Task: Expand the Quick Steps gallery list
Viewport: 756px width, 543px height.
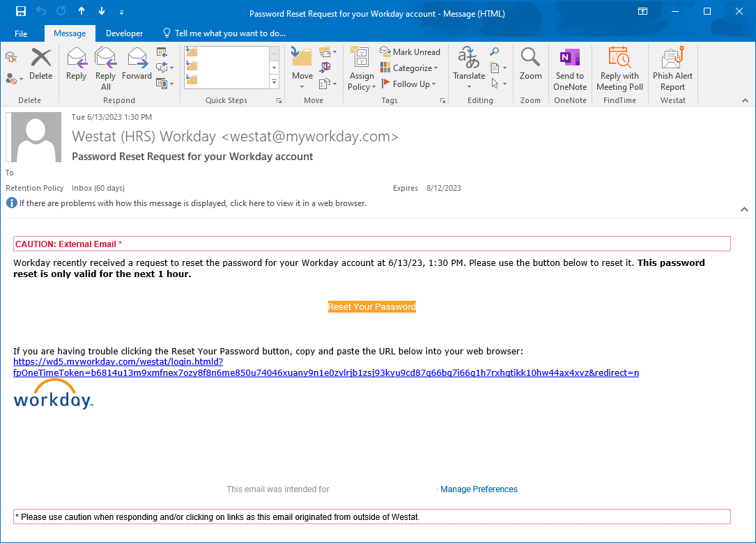Action: 274,82
